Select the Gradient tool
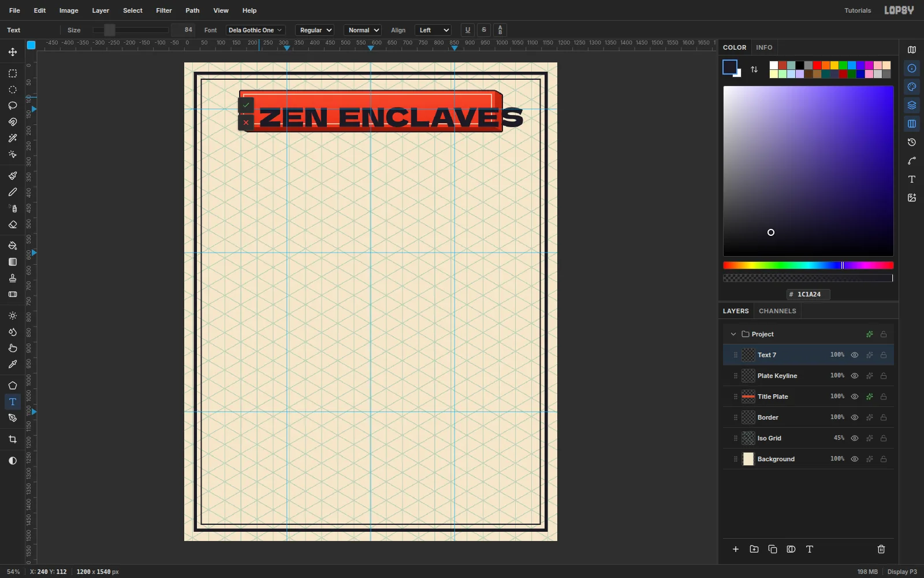 13,262
